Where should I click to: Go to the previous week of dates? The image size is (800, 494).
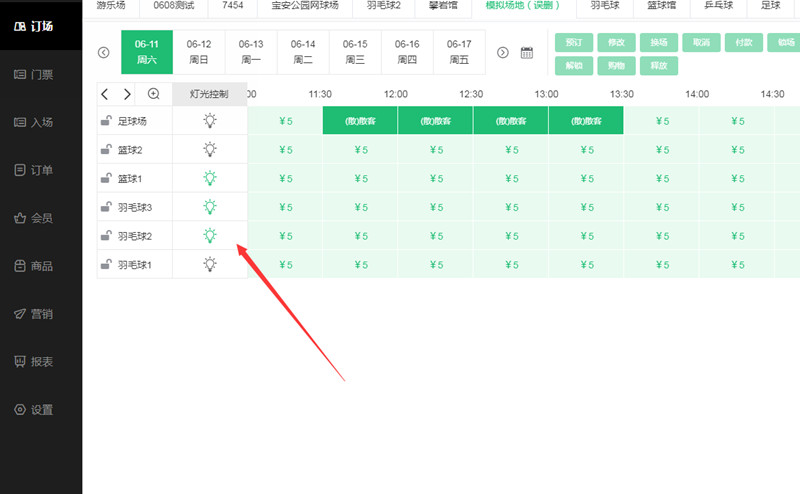tap(103, 53)
